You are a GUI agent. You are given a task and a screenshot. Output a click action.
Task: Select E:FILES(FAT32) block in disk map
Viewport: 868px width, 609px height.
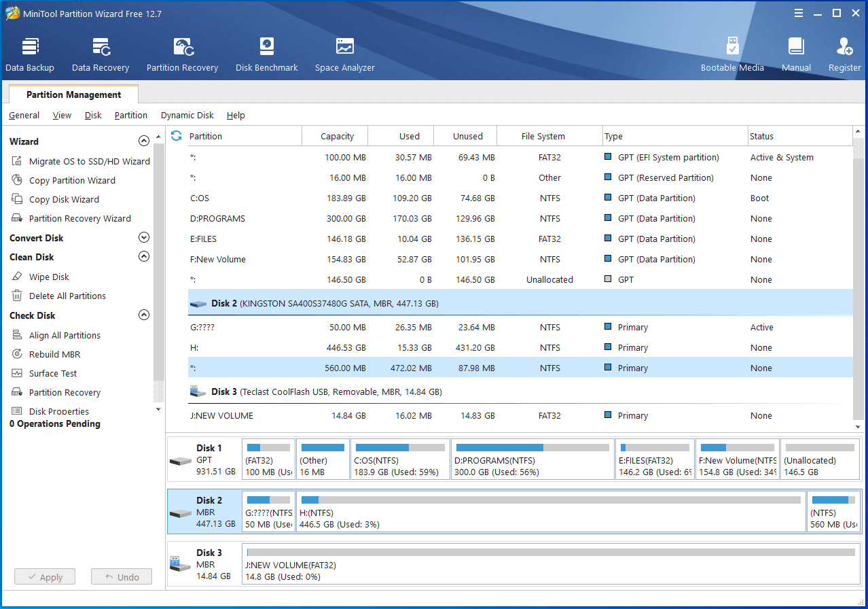(x=655, y=459)
